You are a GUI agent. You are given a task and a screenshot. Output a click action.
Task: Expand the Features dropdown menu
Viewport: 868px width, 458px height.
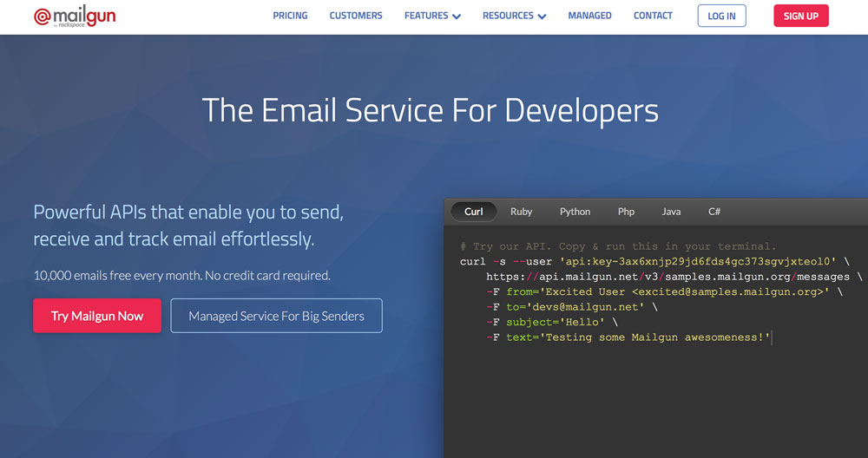[x=431, y=16]
